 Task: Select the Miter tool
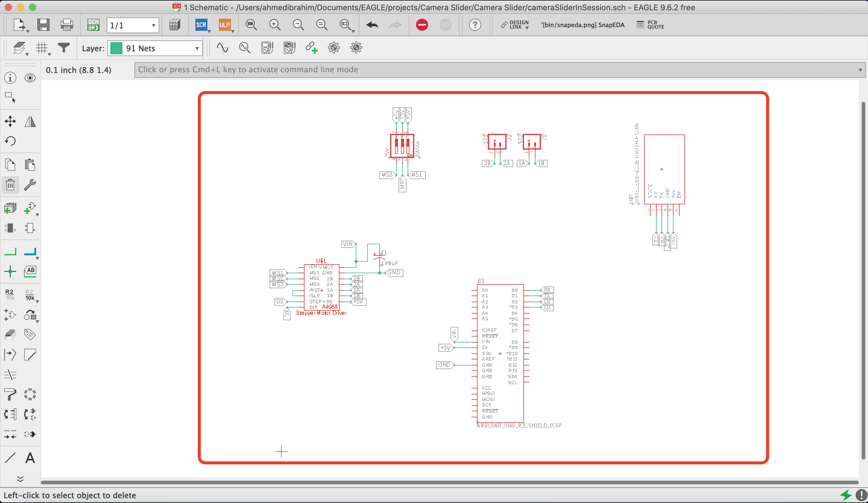pos(30,355)
